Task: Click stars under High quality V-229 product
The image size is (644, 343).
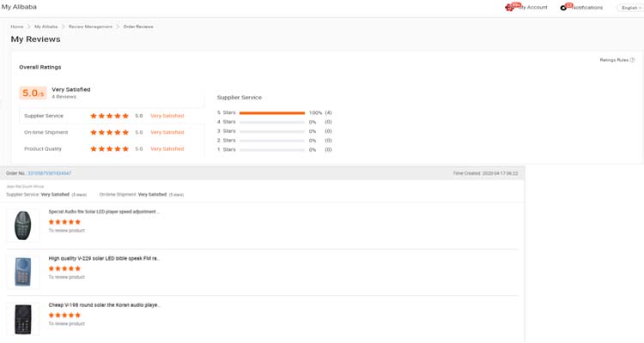Action: coord(64,268)
